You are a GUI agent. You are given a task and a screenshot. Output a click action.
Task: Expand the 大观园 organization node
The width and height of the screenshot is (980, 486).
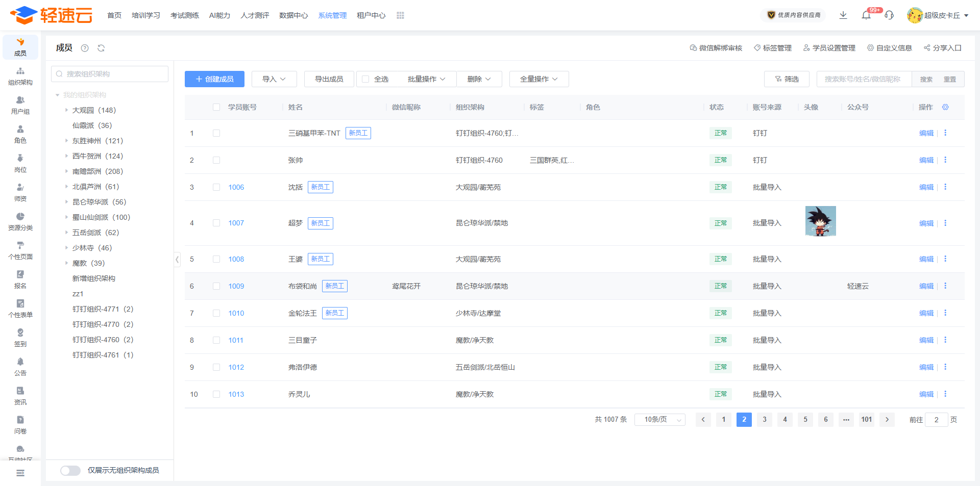click(x=66, y=110)
